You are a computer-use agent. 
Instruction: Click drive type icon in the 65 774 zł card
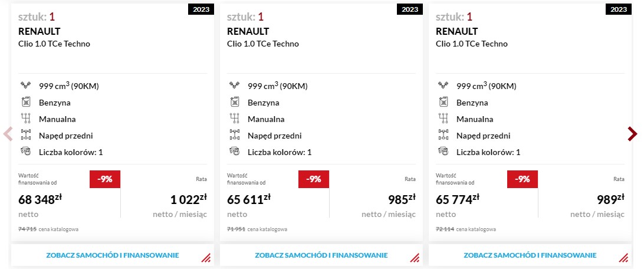[443, 135]
